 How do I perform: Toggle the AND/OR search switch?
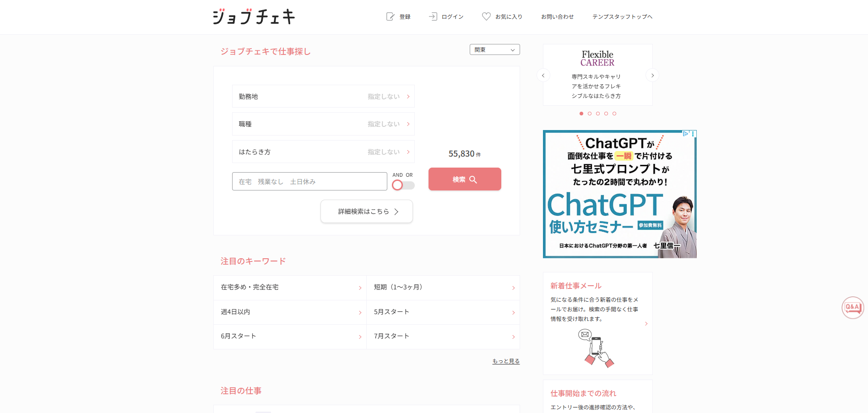(x=403, y=185)
